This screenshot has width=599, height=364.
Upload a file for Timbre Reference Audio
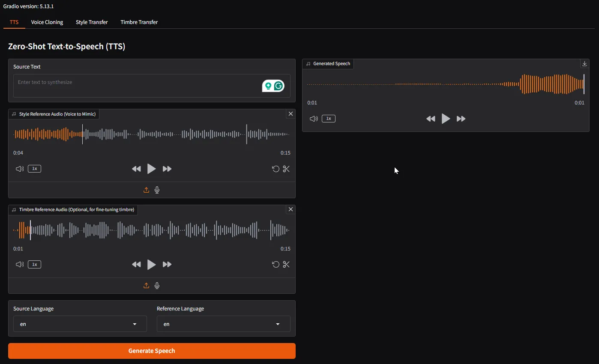[x=146, y=286]
